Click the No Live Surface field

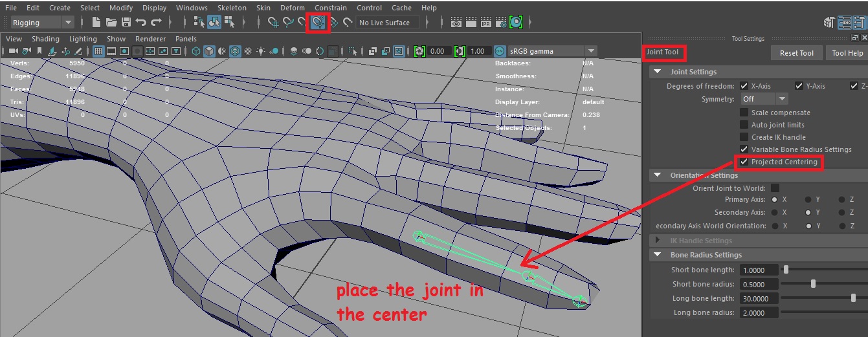coord(387,23)
